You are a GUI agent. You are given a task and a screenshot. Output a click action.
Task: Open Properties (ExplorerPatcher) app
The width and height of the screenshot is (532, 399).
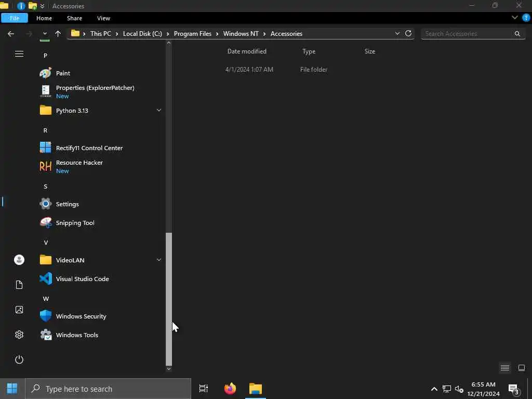click(x=95, y=91)
